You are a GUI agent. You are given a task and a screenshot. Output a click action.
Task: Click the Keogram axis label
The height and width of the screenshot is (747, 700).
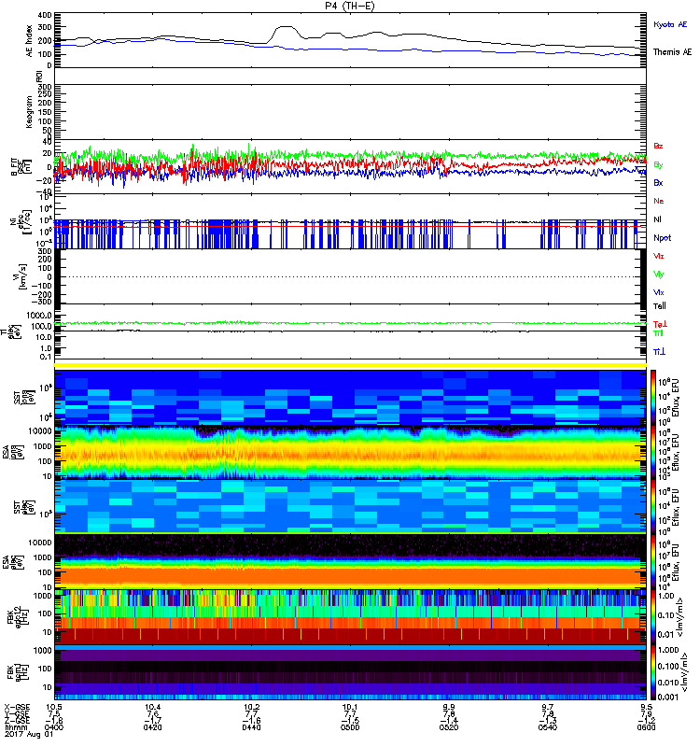coord(30,112)
